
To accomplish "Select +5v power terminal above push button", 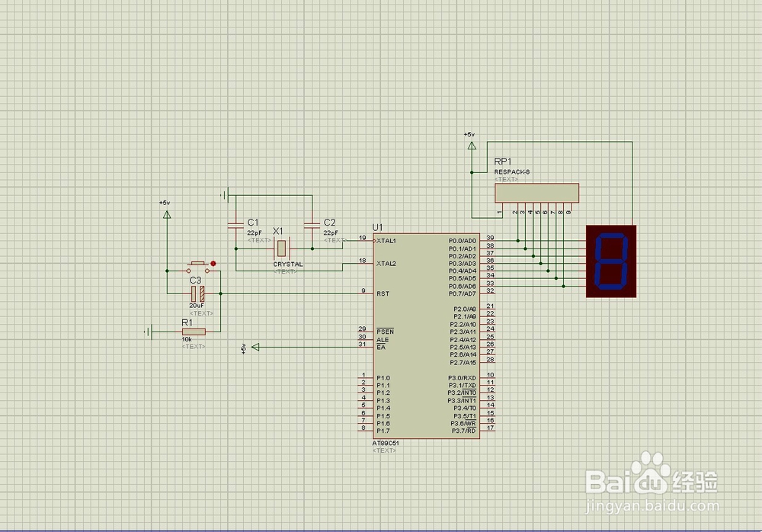I will (x=167, y=214).
